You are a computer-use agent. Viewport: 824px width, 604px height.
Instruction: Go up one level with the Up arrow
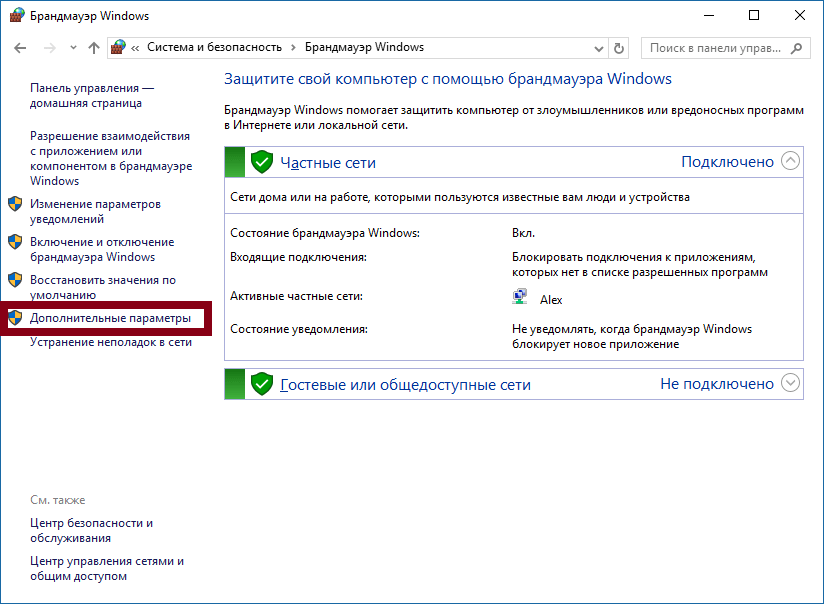click(94, 48)
